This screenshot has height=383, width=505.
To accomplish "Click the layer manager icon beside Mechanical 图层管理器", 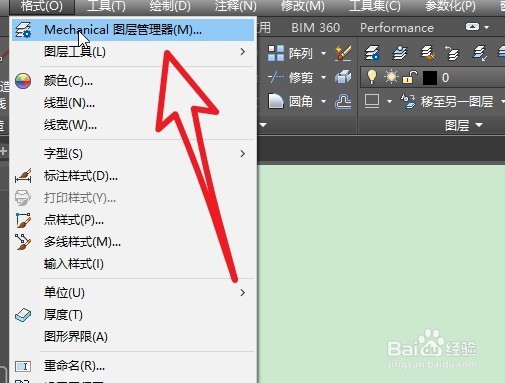I will (23, 30).
